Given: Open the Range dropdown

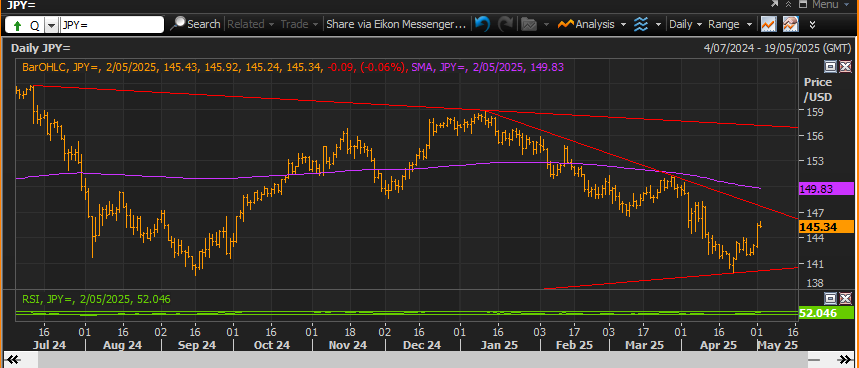Looking at the screenshot, I should pos(731,24).
